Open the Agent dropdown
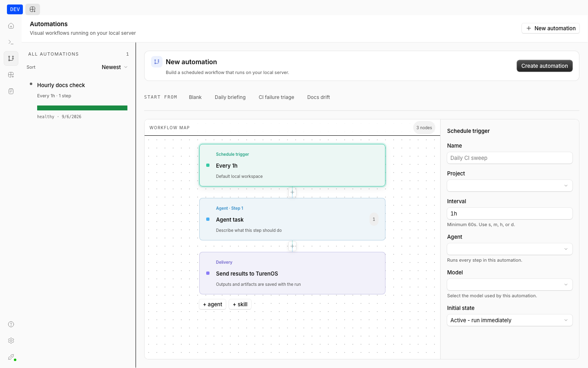588x368 pixels. [x=510, y=249]
